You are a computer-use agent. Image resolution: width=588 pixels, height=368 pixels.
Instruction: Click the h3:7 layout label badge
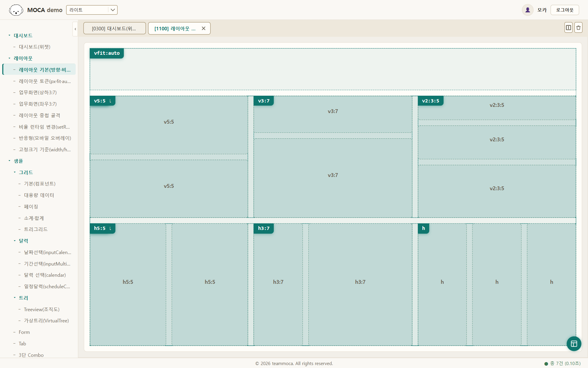pos(264,228)
